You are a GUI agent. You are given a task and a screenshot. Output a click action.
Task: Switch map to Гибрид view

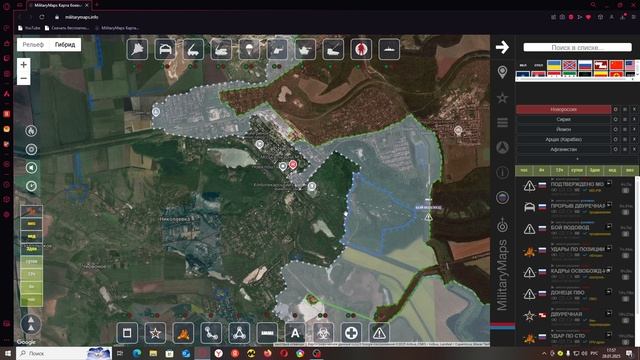65,45
